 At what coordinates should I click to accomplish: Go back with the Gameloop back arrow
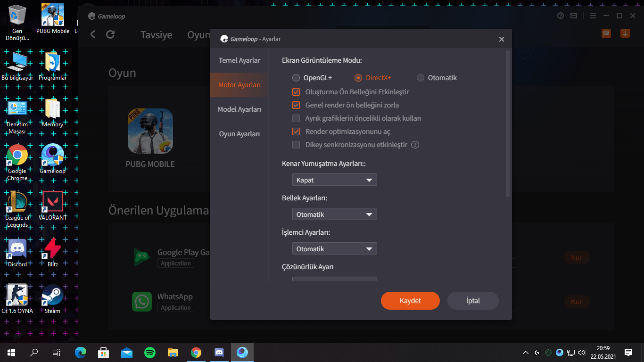(93, 34)
